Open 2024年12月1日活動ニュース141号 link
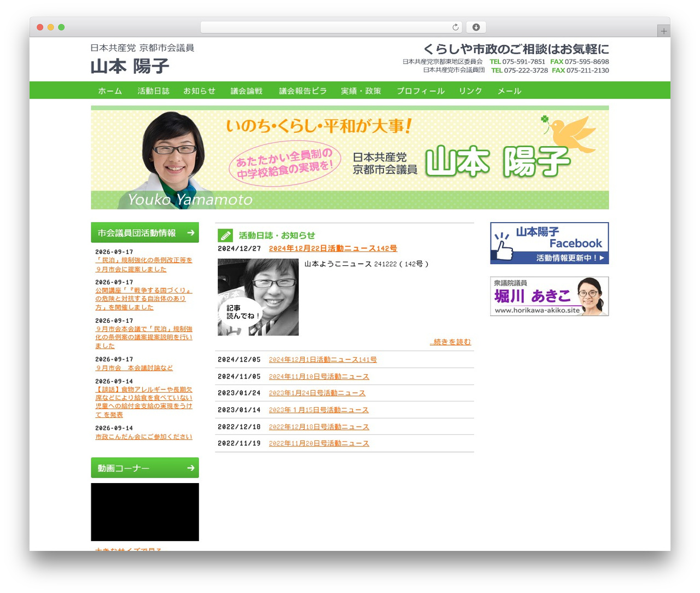Image resolution: width=700 pixels, height=593 pixels. click(x=323, y=359)
